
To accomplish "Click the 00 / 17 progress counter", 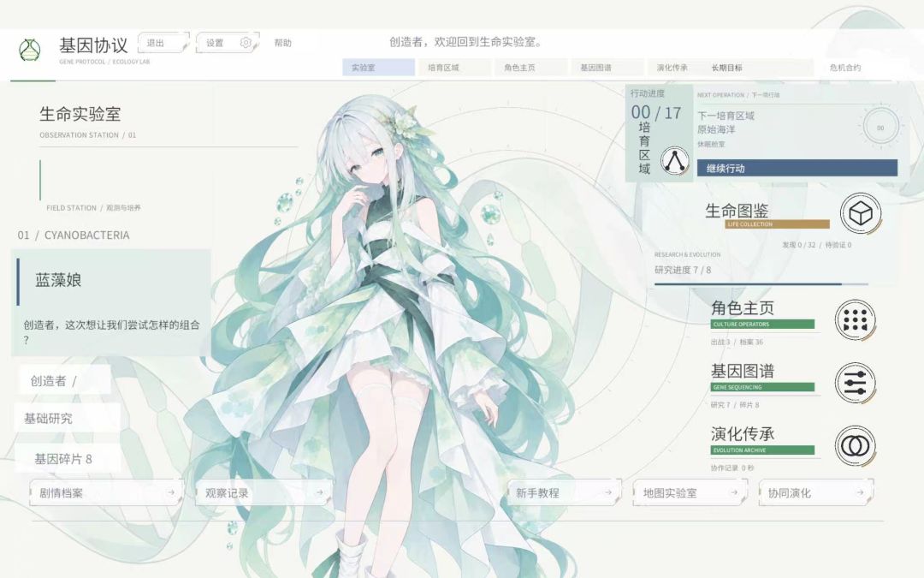I will pyautogui.click(x=656, y=112).
